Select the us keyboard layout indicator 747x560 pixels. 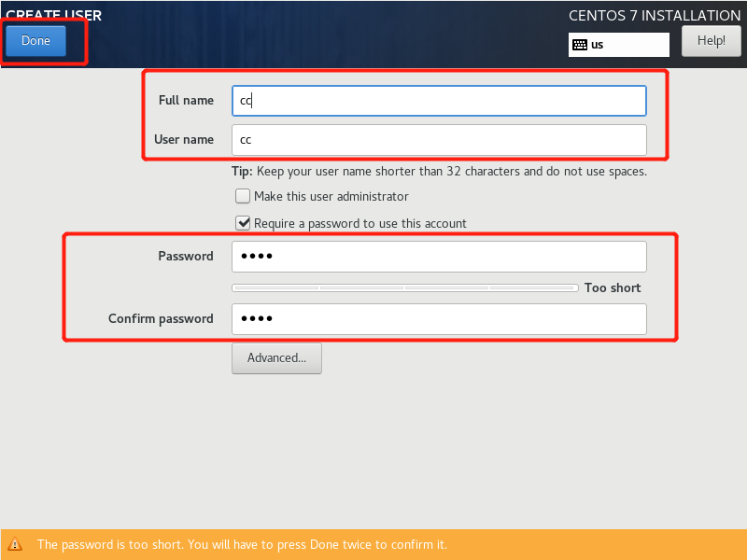618,45
